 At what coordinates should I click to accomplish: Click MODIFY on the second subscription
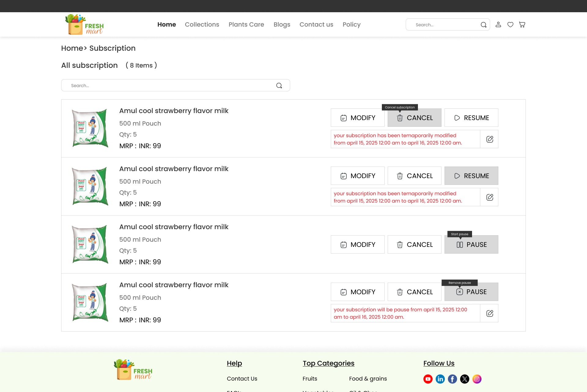pyautogui.click(x=358, y=176)
